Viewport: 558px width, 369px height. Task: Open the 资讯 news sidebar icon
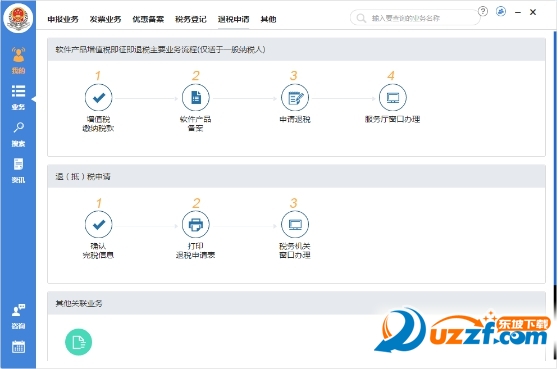coord(18,170)
